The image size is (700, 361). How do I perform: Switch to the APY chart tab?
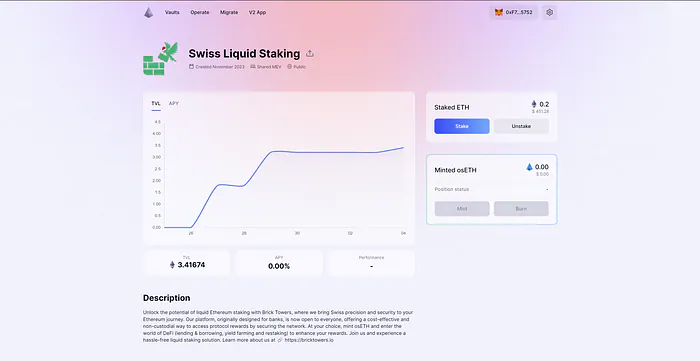click(x=174, y=104)
